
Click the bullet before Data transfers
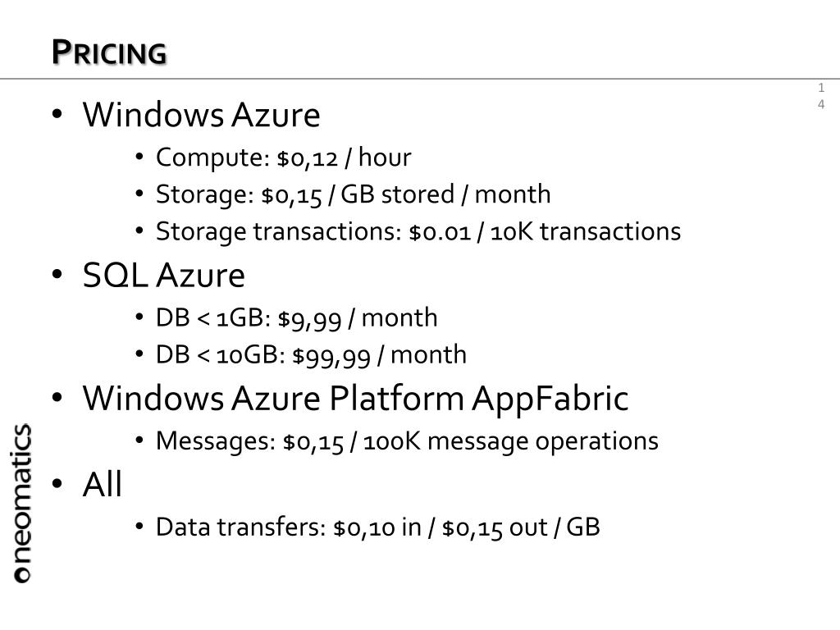point(139,527)
